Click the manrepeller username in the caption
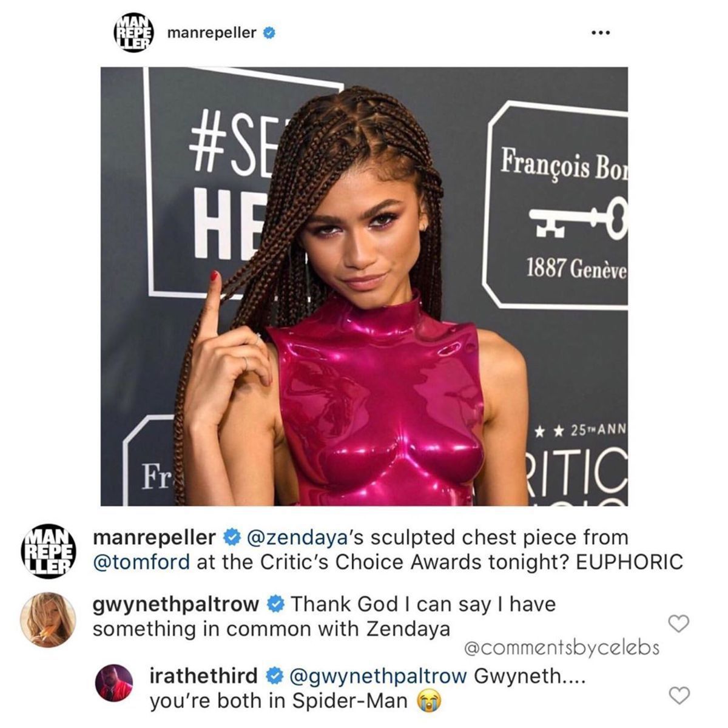 click(154, 538)
